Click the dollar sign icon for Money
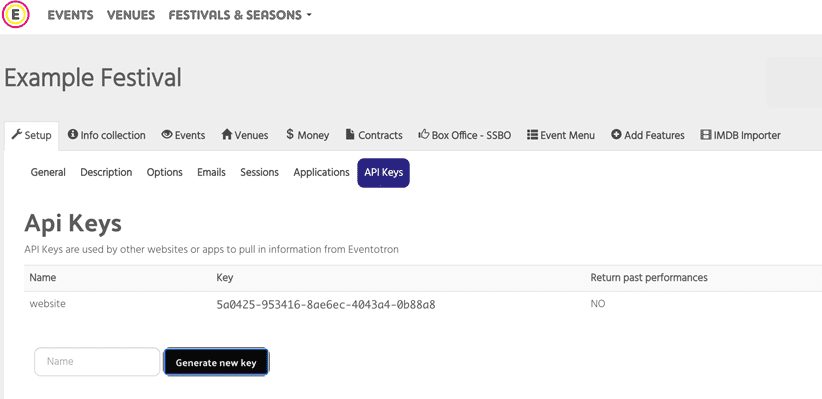This screenshot has height=399, width=822. pos(290,134)
